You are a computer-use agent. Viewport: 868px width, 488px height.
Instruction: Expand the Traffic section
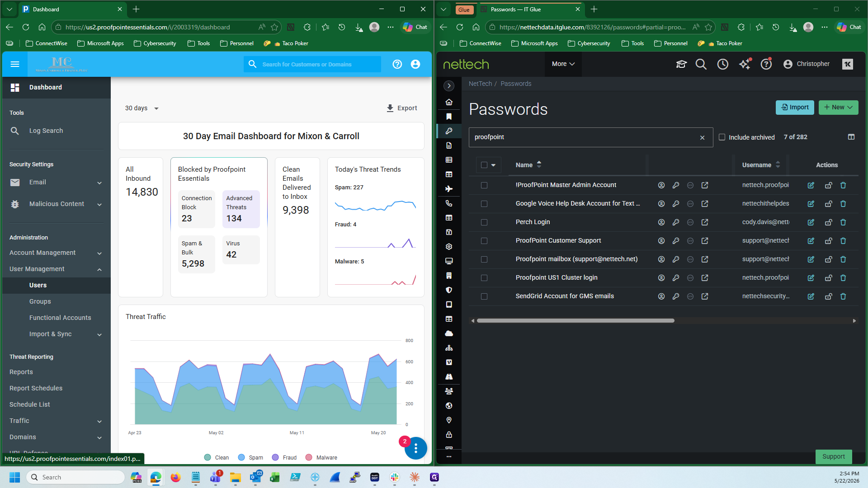pos(57,421)
